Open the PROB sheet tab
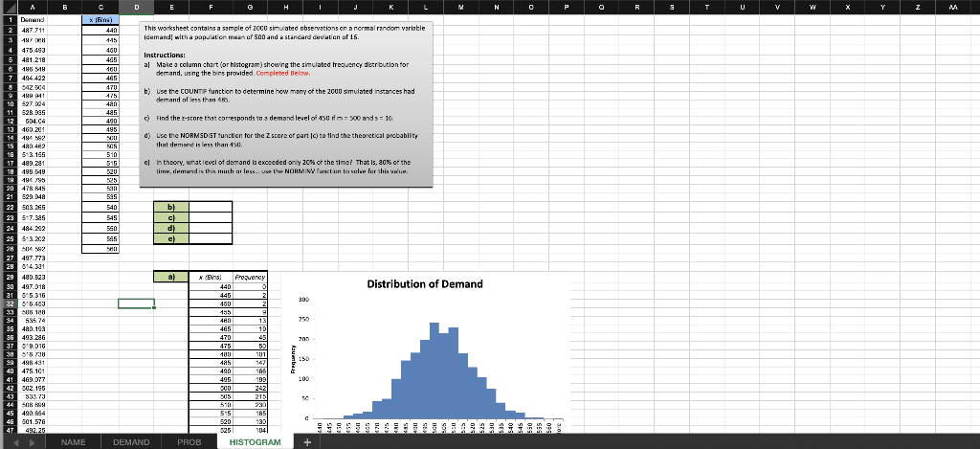This screenshot has width=980, height=449. tap(189, 442)
